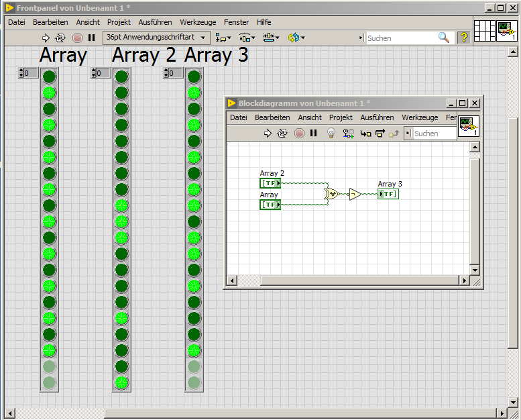Select the Not function node
This screenshot has height=420, width=521.
[x=354, y=194]
